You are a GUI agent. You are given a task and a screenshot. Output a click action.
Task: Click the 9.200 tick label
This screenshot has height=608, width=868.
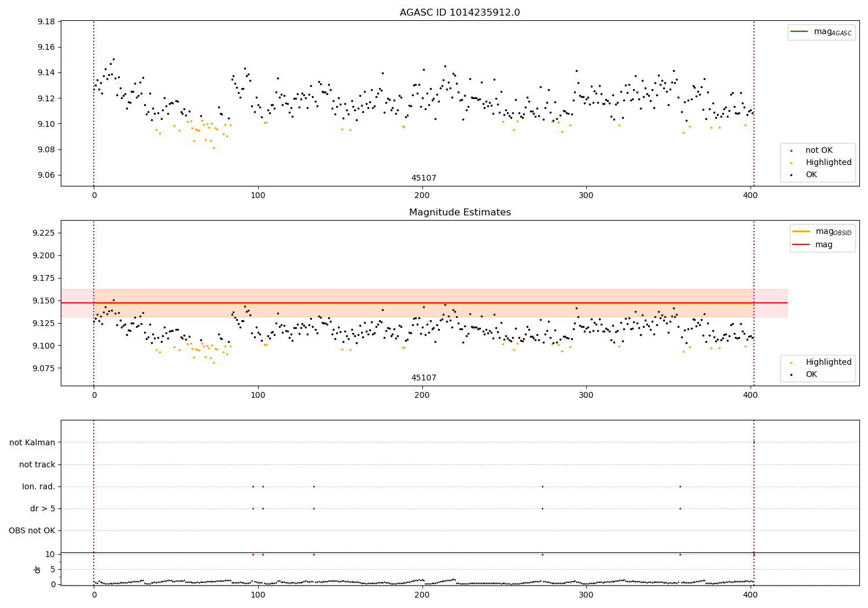[43, 256]
